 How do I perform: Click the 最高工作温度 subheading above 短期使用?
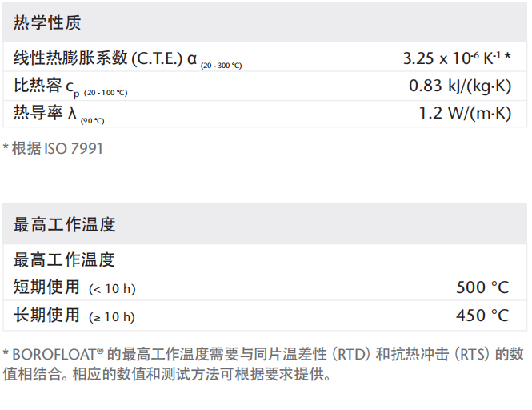(65, 259)
